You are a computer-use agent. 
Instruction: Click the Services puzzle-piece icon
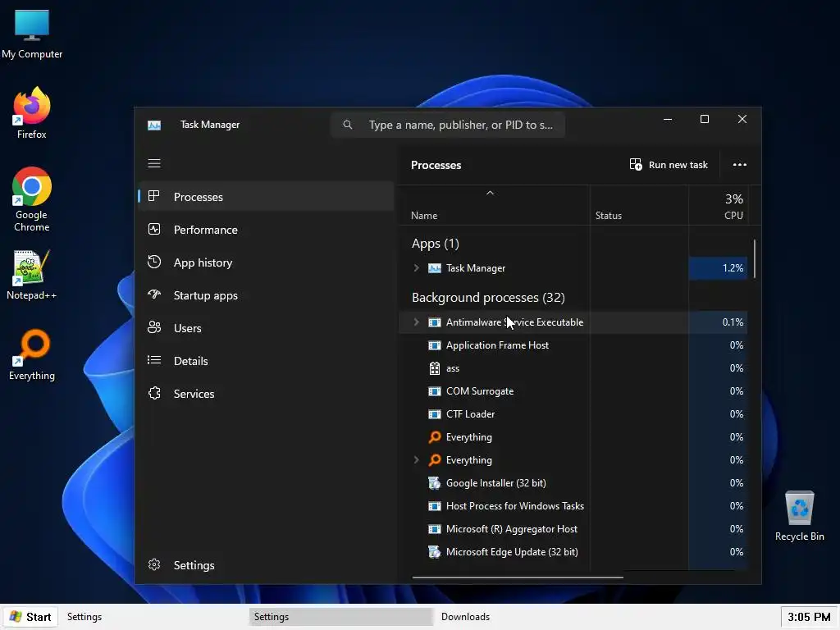(154, 393)
